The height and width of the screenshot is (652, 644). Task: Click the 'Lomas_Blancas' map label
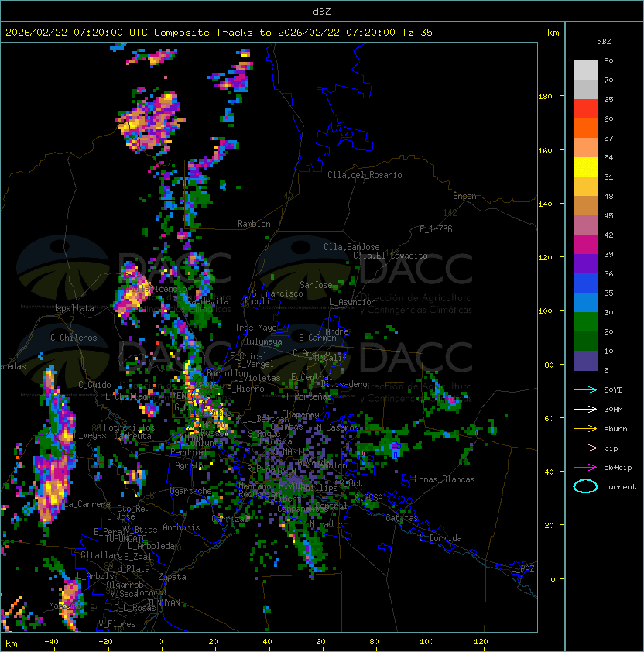[x=444, y=479]
